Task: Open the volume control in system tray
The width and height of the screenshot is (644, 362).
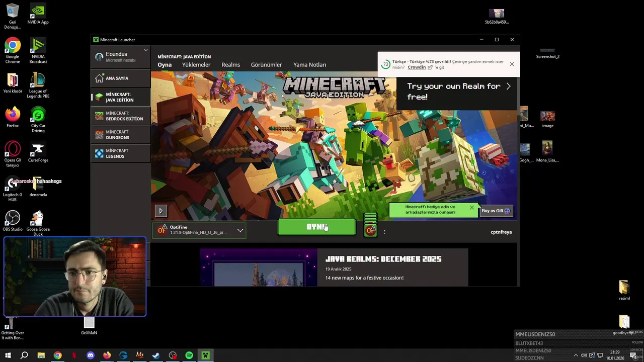Action: 584,355
